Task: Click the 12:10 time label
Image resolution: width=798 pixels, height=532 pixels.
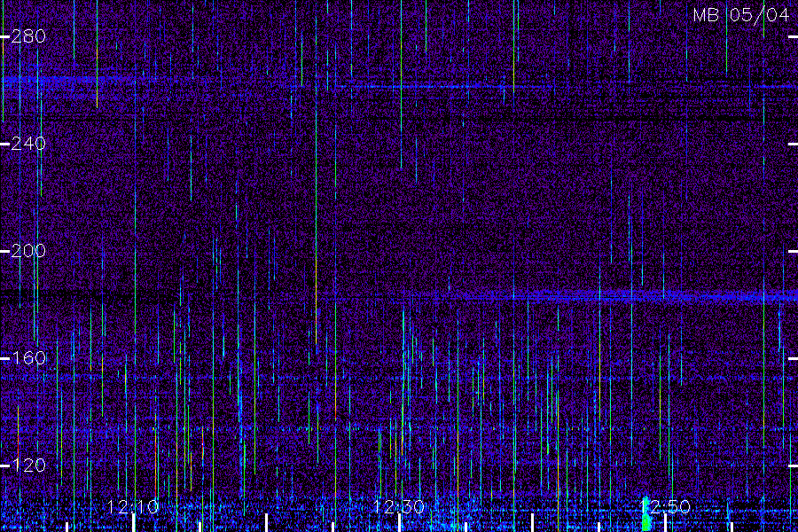Action: click(133, 507)
